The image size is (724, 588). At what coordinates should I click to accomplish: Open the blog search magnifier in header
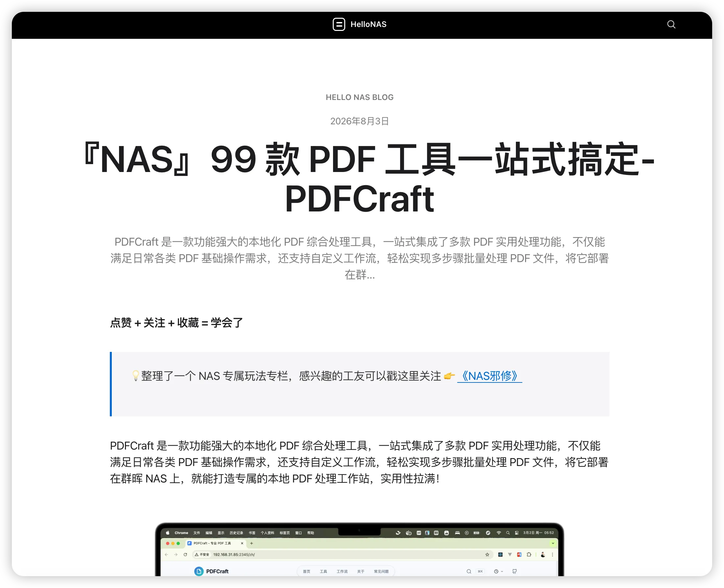point(671,24)
